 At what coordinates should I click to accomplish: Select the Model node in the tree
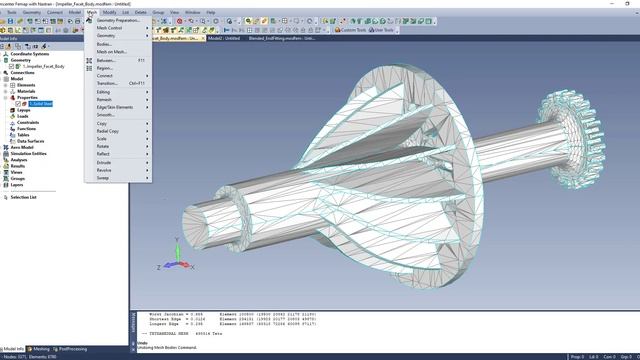(17, 79)
